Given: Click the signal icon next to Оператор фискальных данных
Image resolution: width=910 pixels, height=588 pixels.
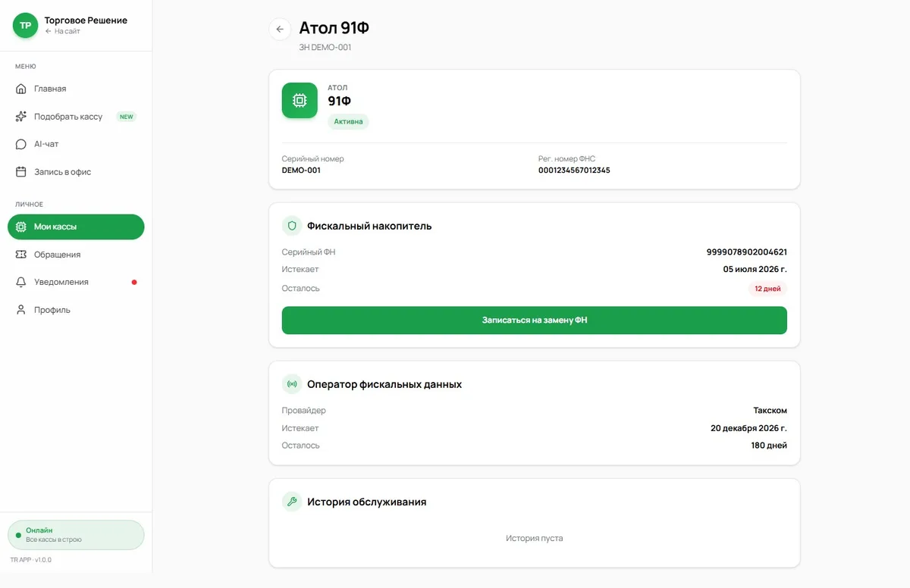Looking at the screenshot, I should (x=292, y=384).
